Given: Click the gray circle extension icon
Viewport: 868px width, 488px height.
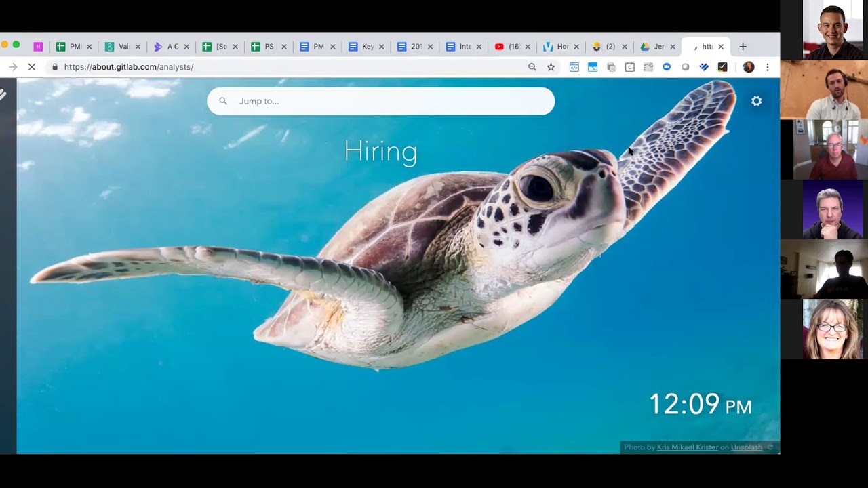Looking at the screenshot, I should coord(686,67).
